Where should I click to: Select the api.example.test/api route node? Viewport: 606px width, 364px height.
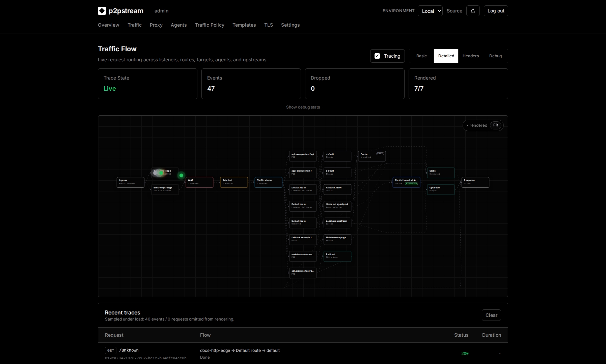point(303,156)
